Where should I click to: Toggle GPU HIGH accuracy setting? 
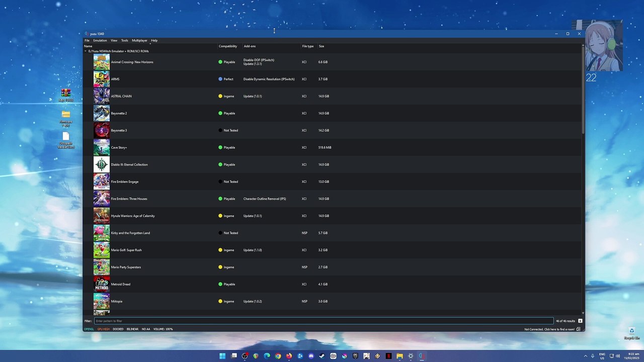[x=104, y=329]
